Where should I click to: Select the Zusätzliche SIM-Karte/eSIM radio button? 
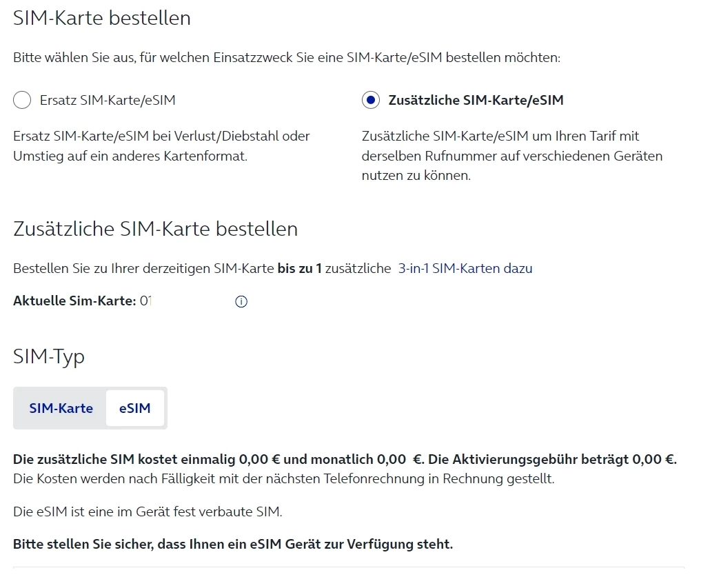coord(371,101)
